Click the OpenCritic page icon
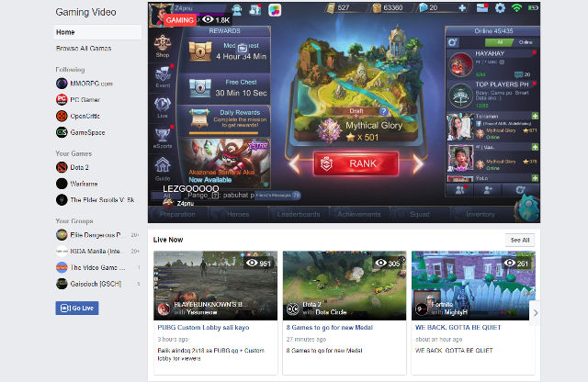This screenshot has height=382, width=588. point(62,116)
